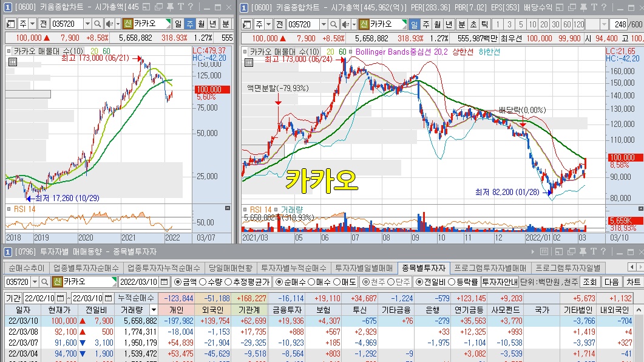
Task: Click the green 신 badge in left chart window
Action: click(127, 24)
